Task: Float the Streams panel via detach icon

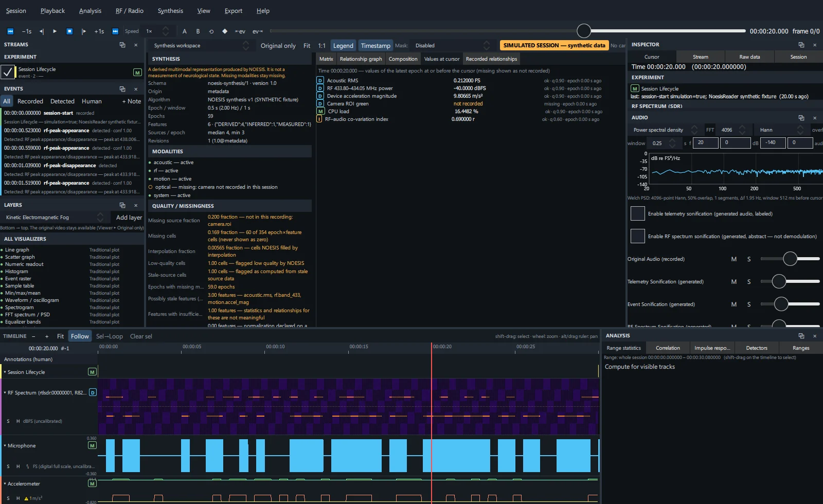Action: pyautogui.click(x=122, y=45)
